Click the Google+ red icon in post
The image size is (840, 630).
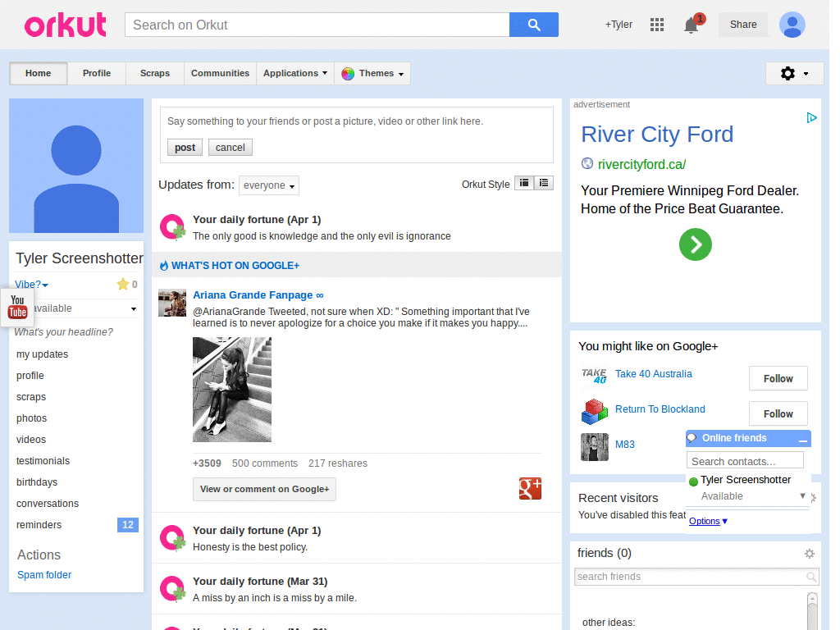[x=530, y=488]
